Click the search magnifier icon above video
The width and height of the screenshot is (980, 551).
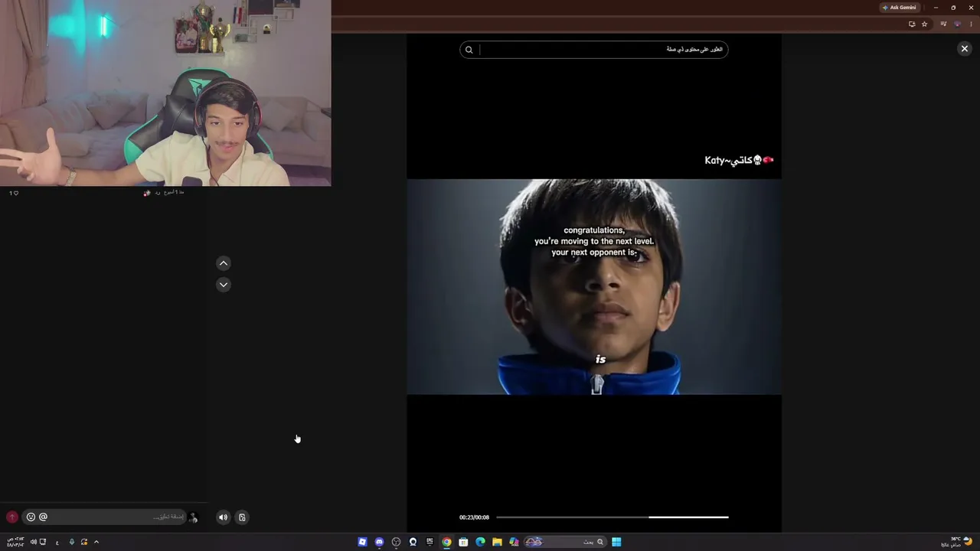[x=469, y=50]
